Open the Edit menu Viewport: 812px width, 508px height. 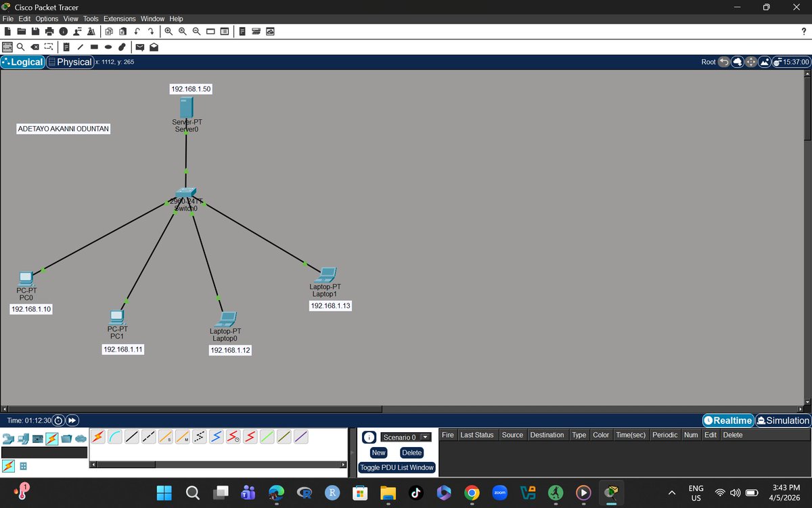click(24, 18)
